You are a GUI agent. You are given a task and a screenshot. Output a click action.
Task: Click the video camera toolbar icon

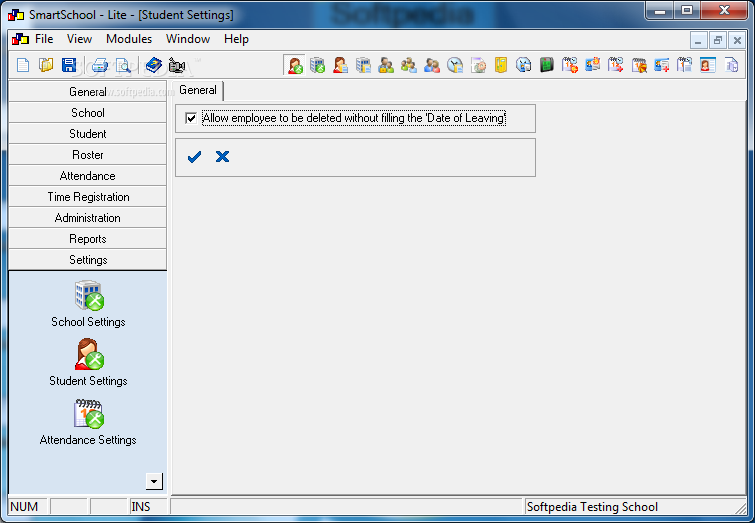(177, 65)
